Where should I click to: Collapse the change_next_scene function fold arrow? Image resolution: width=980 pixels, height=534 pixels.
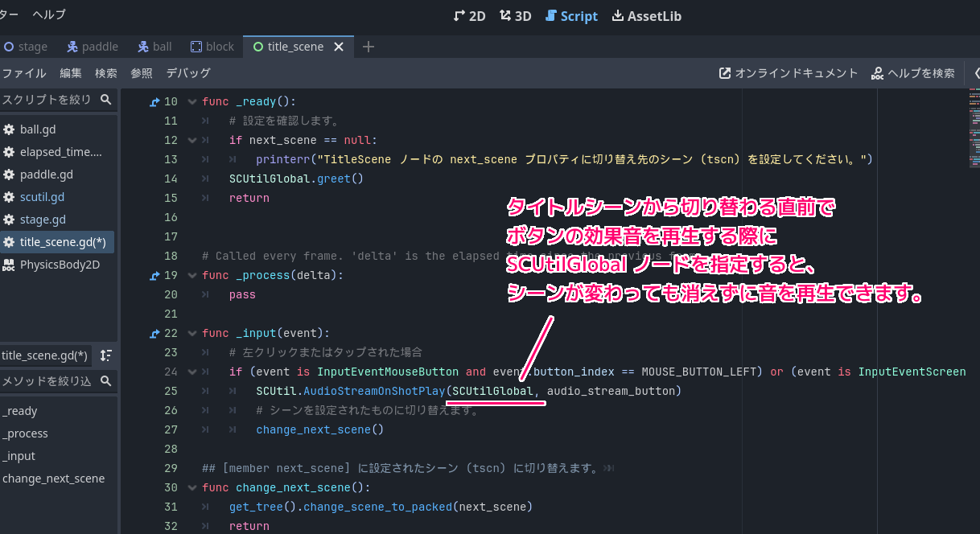click(191, 488)
